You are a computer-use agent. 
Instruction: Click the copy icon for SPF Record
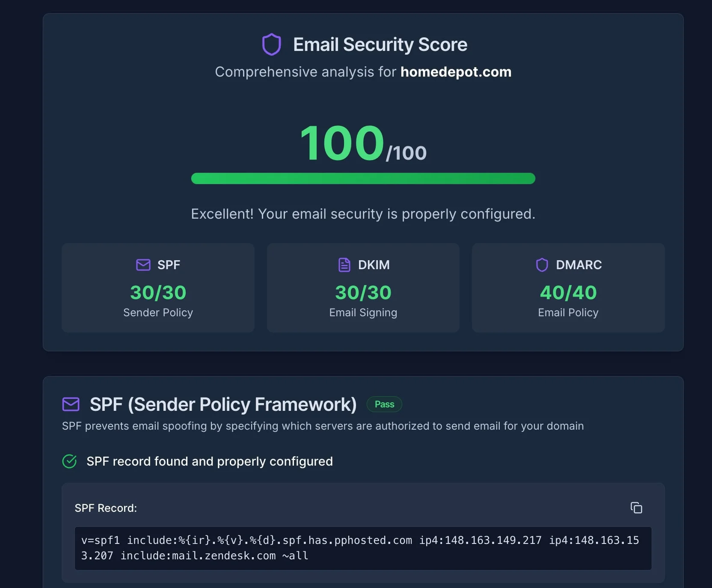tap(636, 508)
